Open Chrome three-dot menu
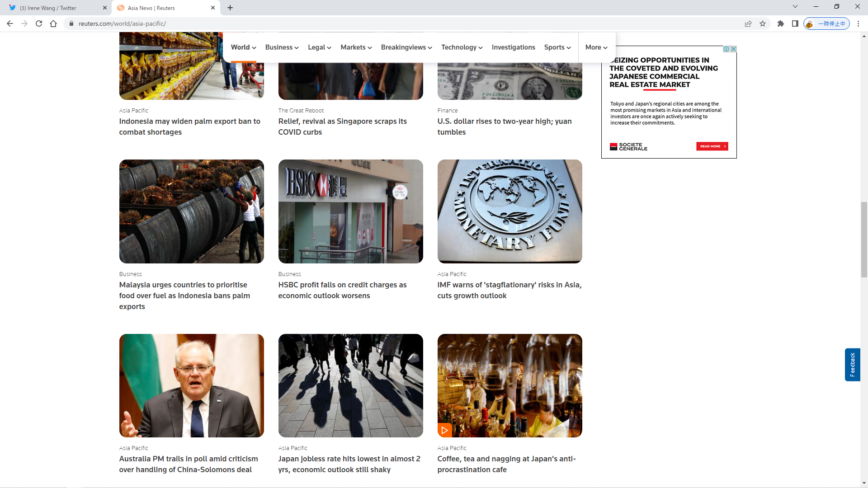 click(x=858, y=23)
